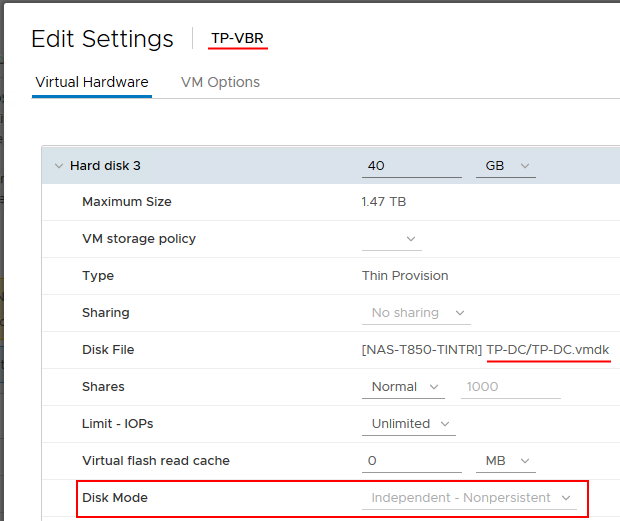Open the Limit - IOPs Unlimited dropdown
Screen dimensions: 620x521
409,424
